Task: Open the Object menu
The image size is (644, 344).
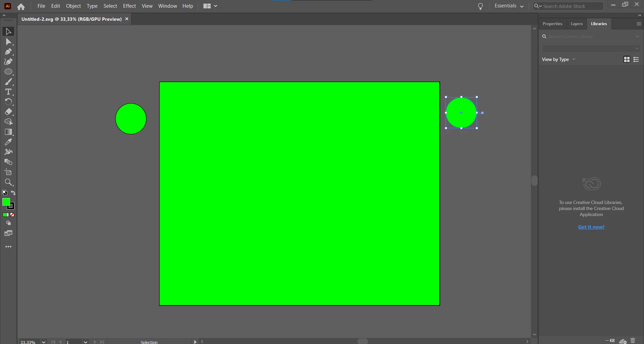Action: (73, 6)
